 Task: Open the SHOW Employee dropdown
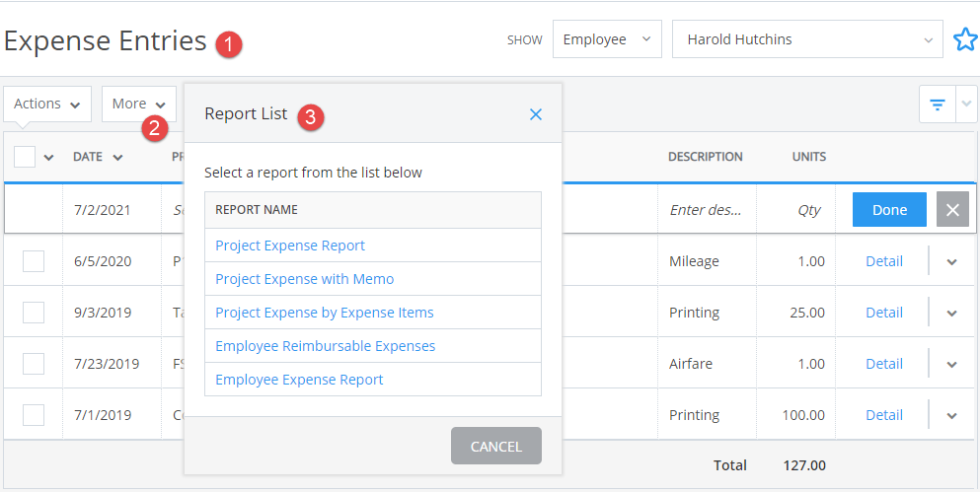[x=607, y=39]
